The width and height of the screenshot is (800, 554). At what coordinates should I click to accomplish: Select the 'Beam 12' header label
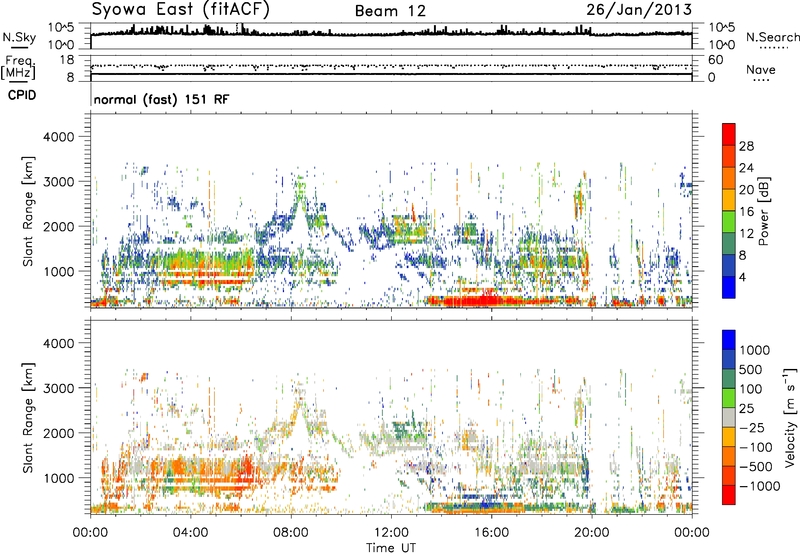(390, 11)
